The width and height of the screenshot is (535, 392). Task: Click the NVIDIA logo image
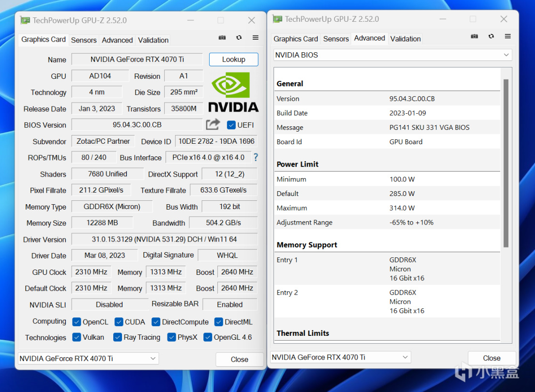click(233, 92)
